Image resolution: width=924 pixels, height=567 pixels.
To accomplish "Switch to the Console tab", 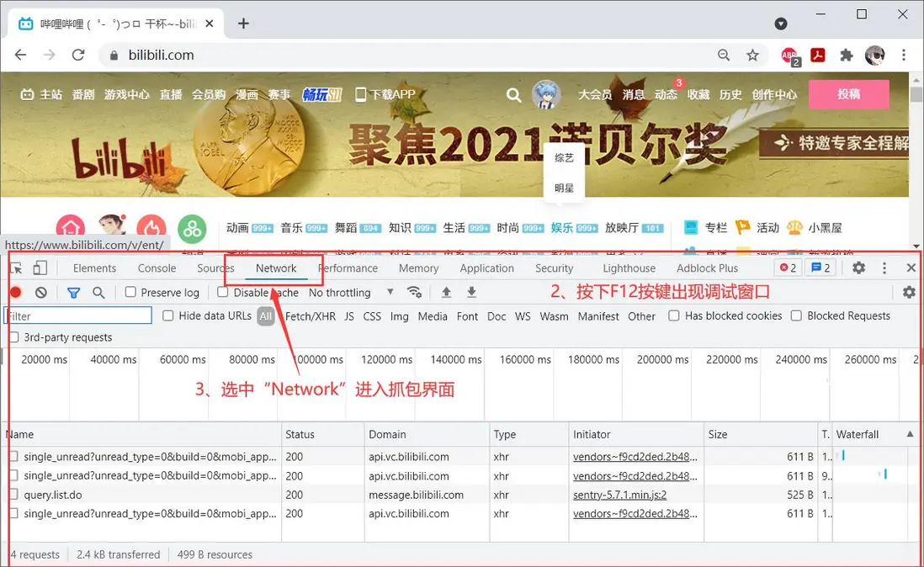I will pos(157,268).
